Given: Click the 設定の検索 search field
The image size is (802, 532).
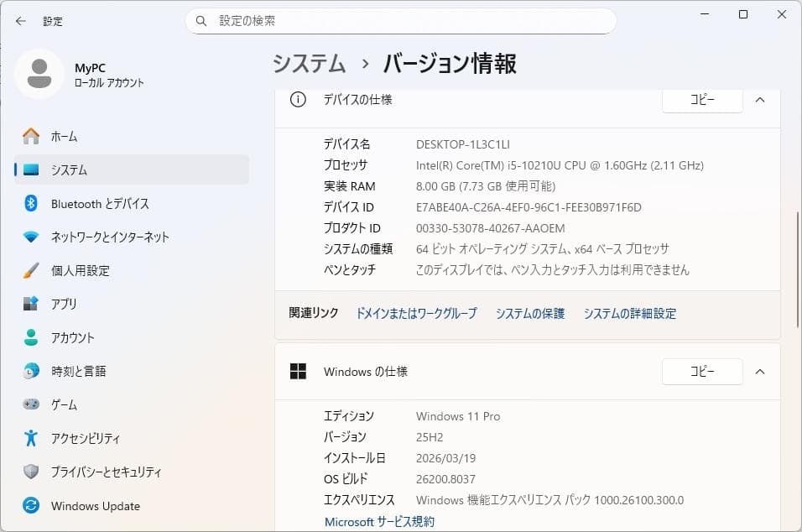Looking at the screenshot, I should [x=401, y=21].
